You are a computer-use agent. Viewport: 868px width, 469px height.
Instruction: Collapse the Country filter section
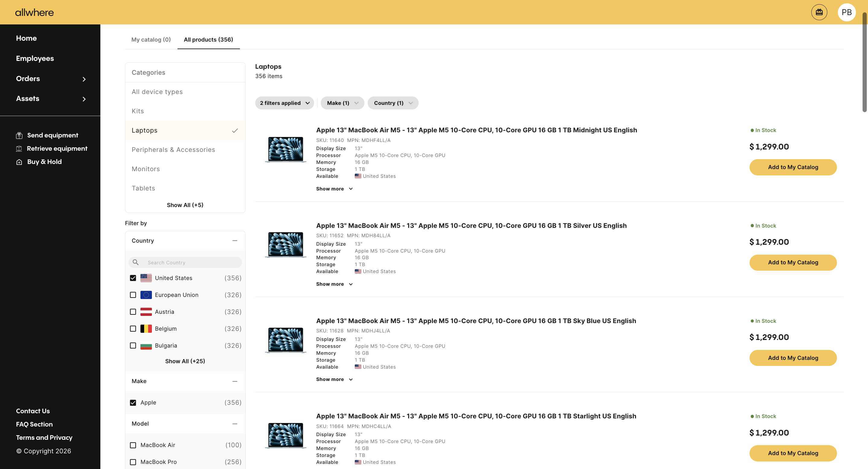[235, 241]
